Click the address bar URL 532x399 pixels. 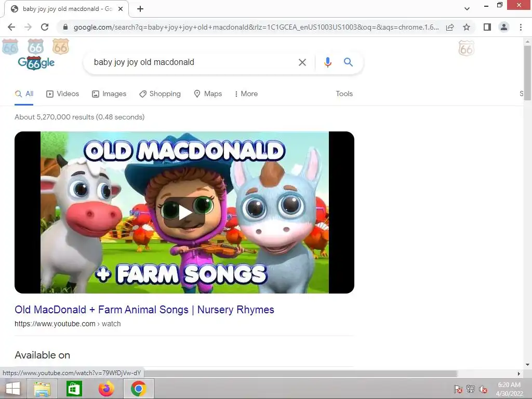click(x=256, y=27)
